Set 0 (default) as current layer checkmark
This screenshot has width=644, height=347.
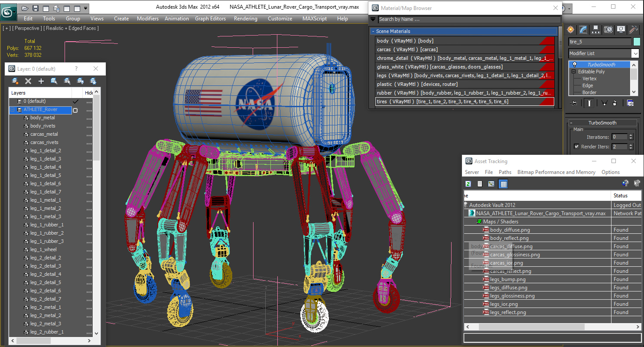coord(75,101)
